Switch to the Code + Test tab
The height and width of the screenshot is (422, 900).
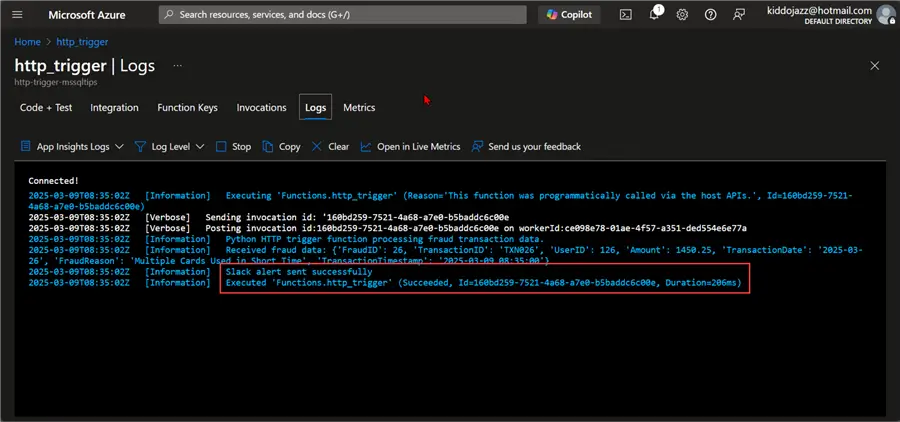[46, 107]
